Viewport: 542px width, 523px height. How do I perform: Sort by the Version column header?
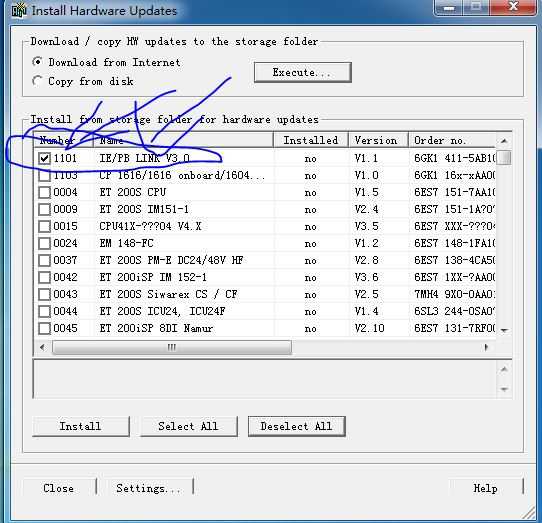[378, 140]
